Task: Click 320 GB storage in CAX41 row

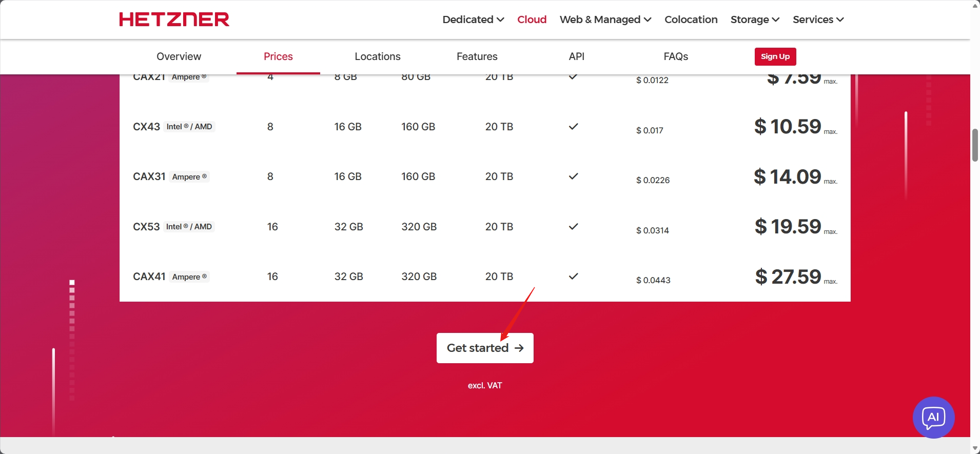Action: [x=419, y=277]
